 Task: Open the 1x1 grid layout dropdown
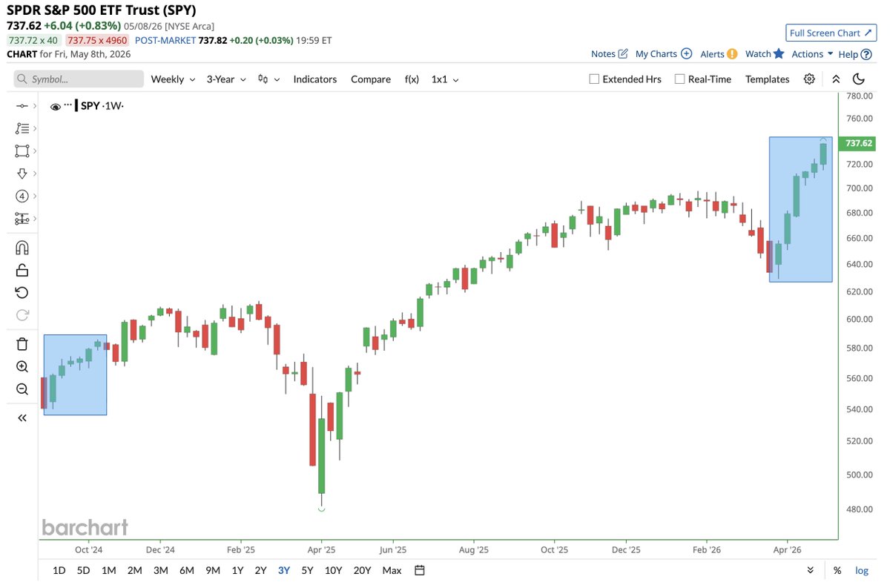pos(445,79)
